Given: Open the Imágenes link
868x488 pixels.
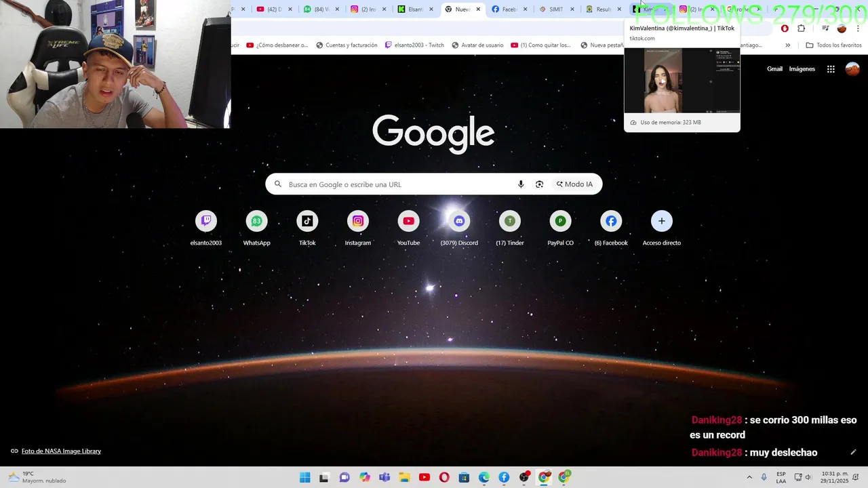Looking at the screenshot, I should (802, 69).
